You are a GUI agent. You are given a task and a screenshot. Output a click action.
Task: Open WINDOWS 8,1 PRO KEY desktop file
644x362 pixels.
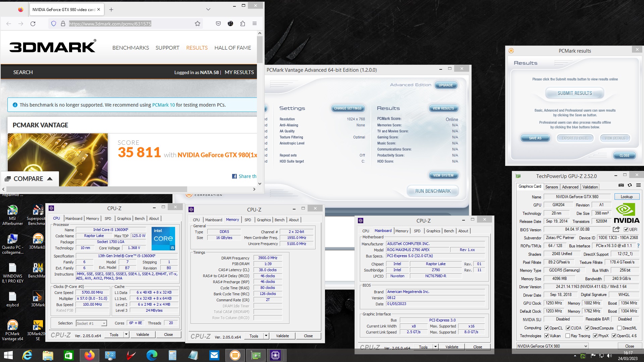12,273
